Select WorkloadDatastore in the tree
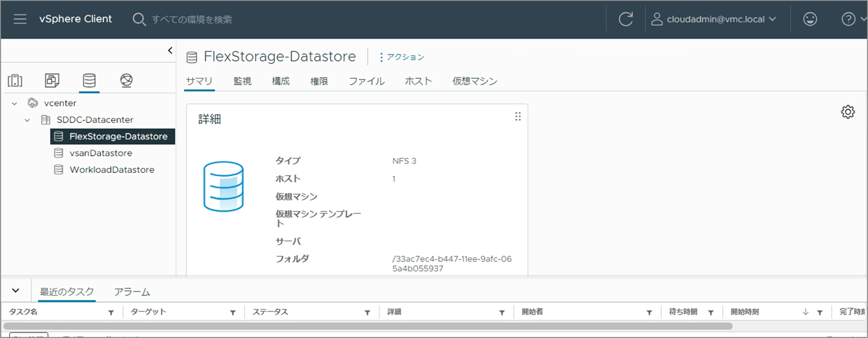Viewport: 868px width, 338px height. (x=112, y=170)
